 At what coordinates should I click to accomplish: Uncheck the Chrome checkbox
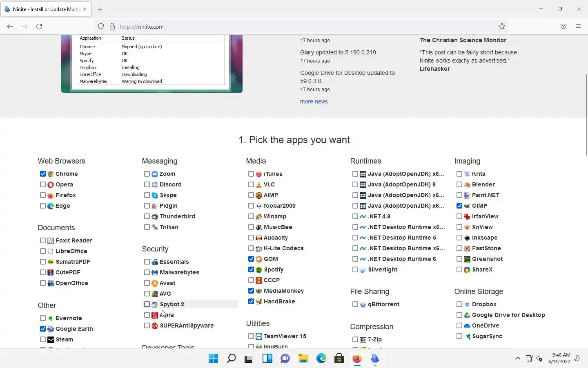[43, 174]
